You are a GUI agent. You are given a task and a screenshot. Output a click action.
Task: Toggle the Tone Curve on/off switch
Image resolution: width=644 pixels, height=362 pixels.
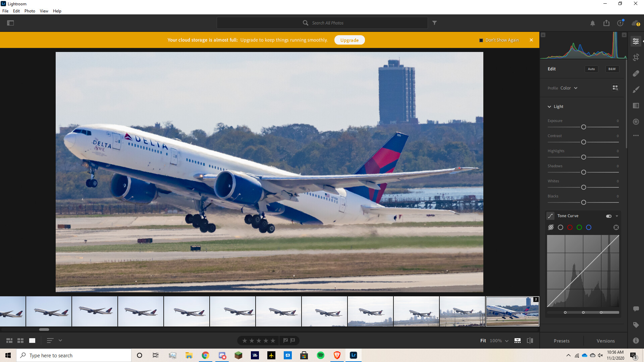[x=608, y=216]
